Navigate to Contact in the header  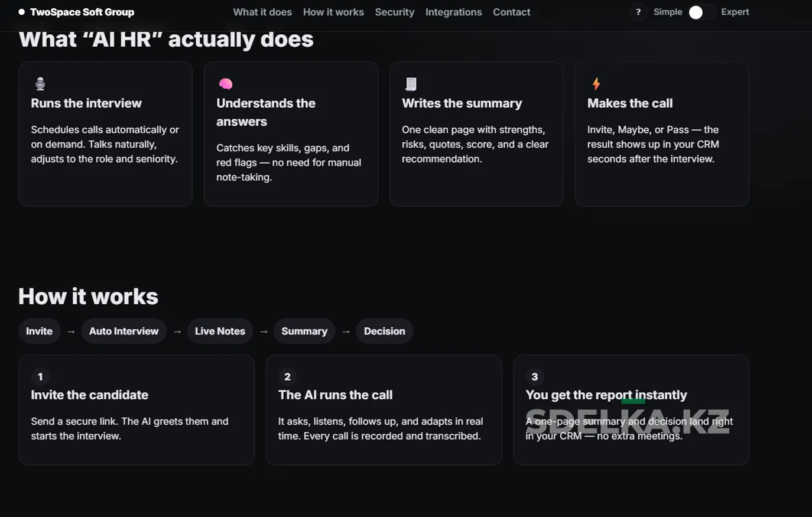[x=511, y=12]
